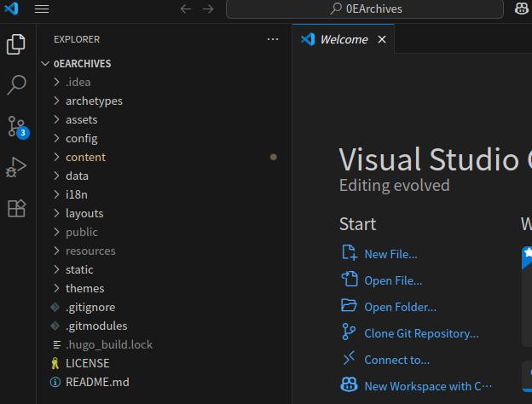Click the Clone Git Repository... link

[x=421, y=333]
